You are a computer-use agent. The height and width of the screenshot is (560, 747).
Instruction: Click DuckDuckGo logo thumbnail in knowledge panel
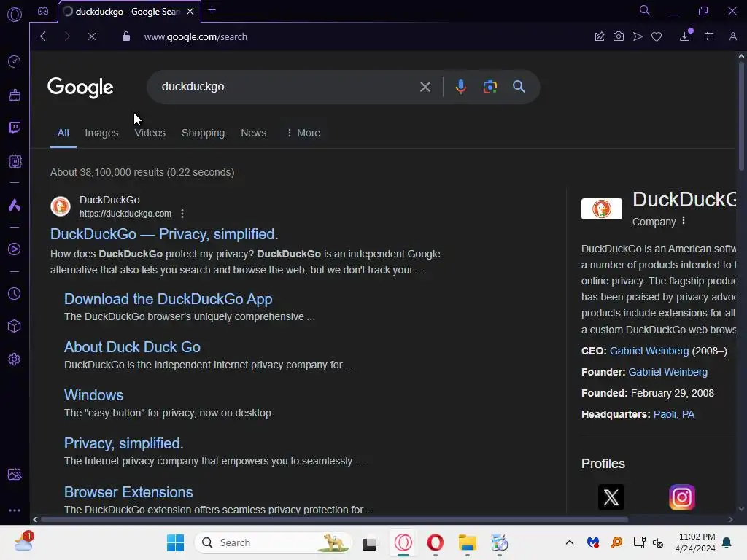(601, 209)
